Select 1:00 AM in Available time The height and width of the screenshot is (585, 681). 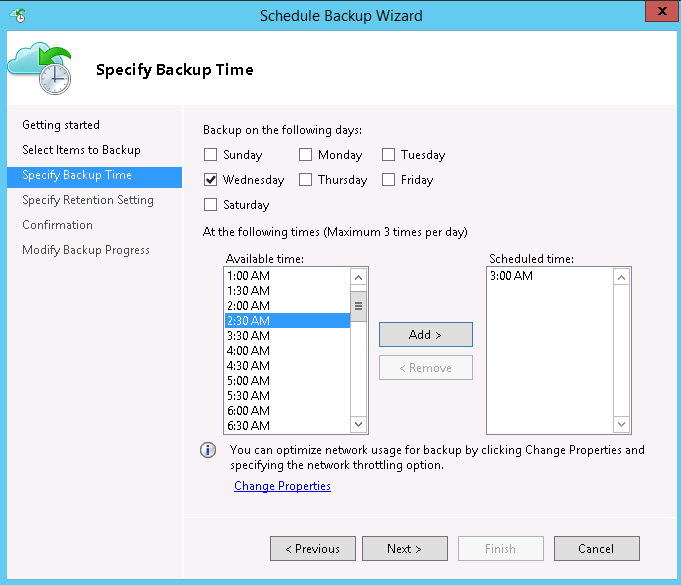tap(288, 276)
